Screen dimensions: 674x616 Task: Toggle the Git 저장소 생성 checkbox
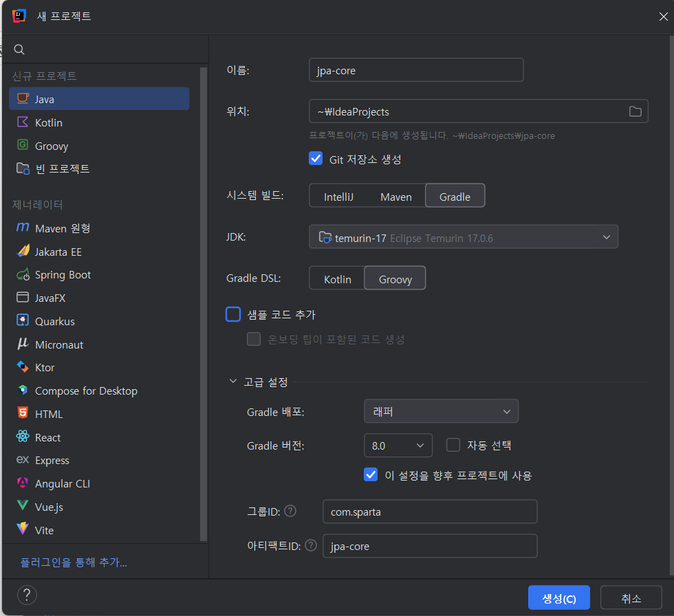pyautogui.click(x=316, y=159)
